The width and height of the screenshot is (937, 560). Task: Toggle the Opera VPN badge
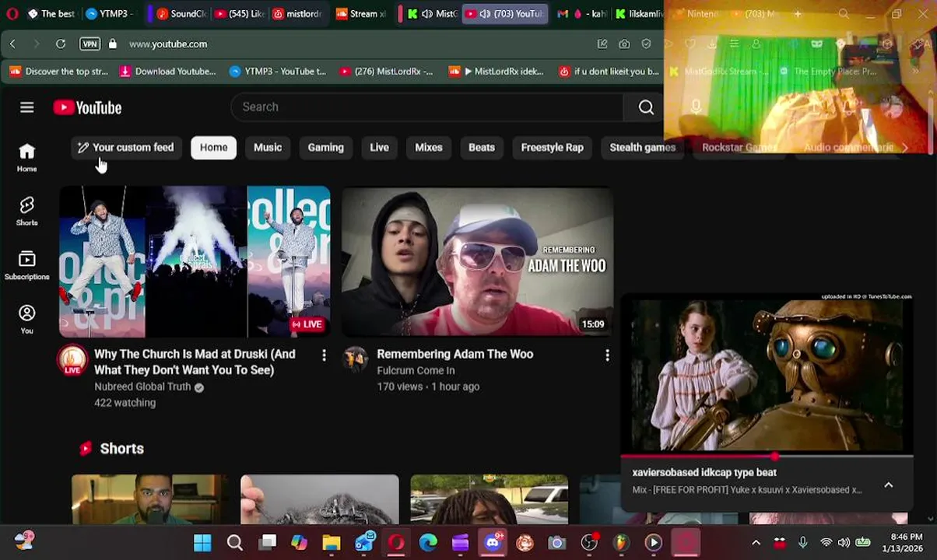coord(89,44)
